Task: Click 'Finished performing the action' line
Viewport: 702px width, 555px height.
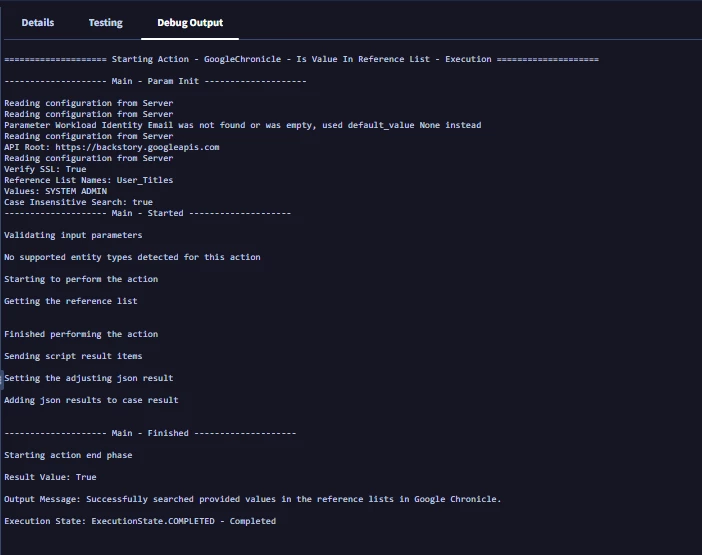Action: click(x=81, y=334)
